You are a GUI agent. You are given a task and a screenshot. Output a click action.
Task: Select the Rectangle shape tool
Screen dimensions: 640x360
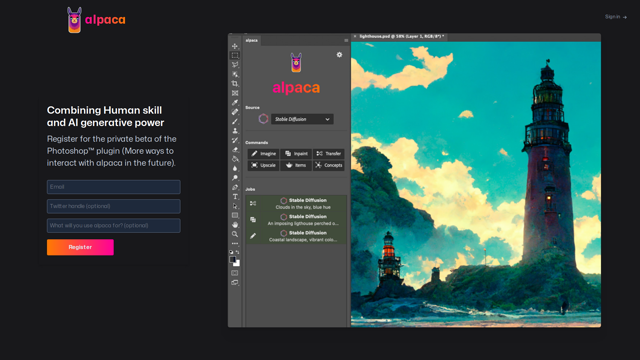click(235, 215)
